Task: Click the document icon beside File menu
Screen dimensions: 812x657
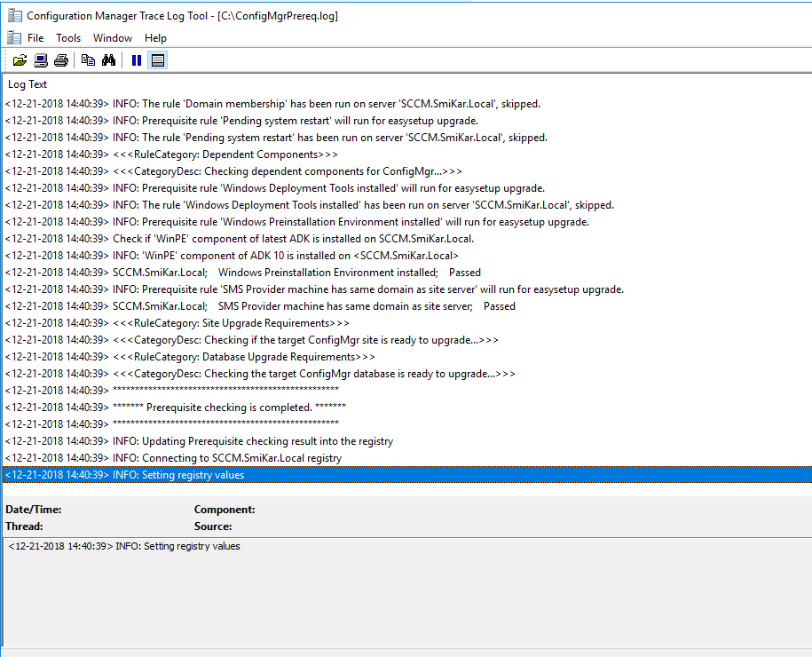Action: click(14, 38)
